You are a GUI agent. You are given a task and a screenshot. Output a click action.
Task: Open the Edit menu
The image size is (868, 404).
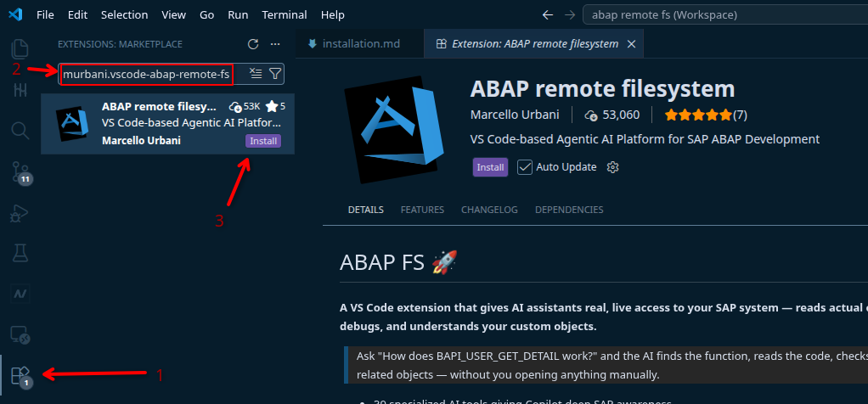77,15
